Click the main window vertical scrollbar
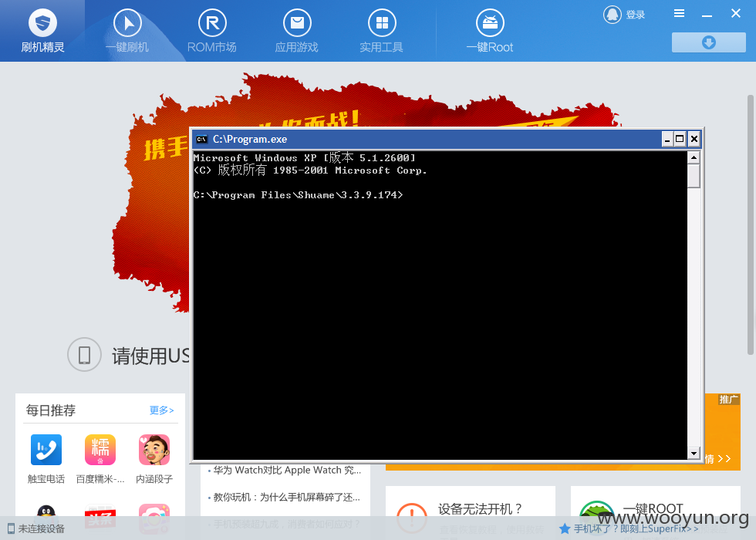Viewport: 756px width, 540px height. (751, 224)
